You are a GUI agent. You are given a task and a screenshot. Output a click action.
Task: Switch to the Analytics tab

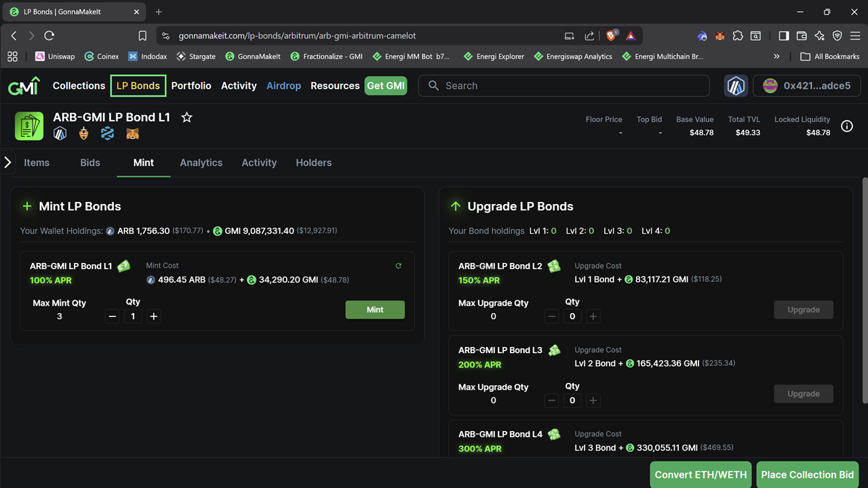point(201,163)
